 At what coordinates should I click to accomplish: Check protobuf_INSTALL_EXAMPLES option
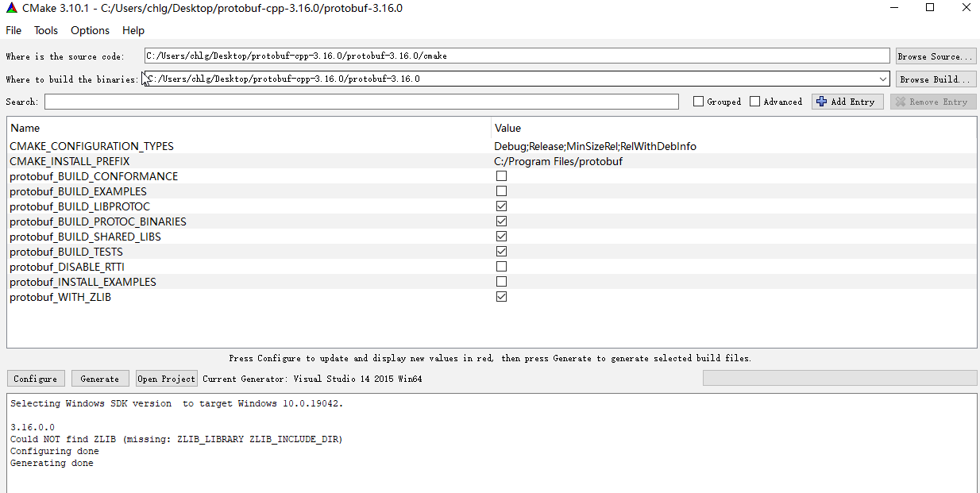pos(501,282)
